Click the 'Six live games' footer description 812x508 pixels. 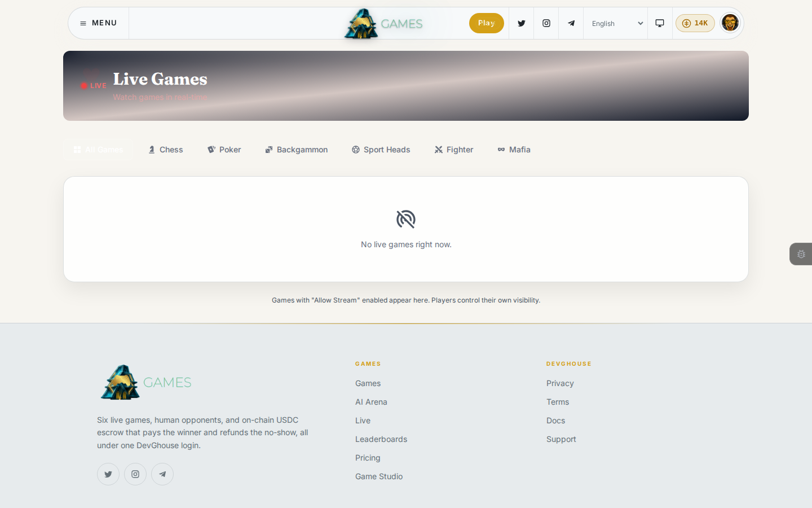pos(202,432)
